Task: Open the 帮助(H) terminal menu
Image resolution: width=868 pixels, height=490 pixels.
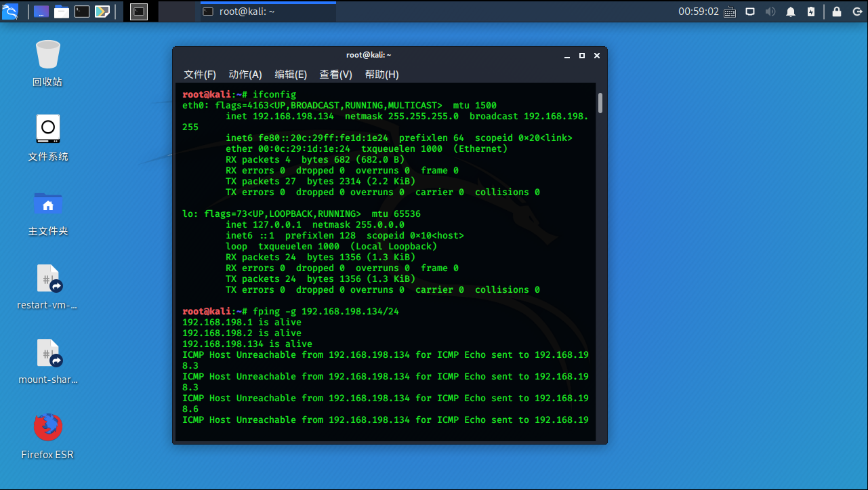Action: pos(381,75)
